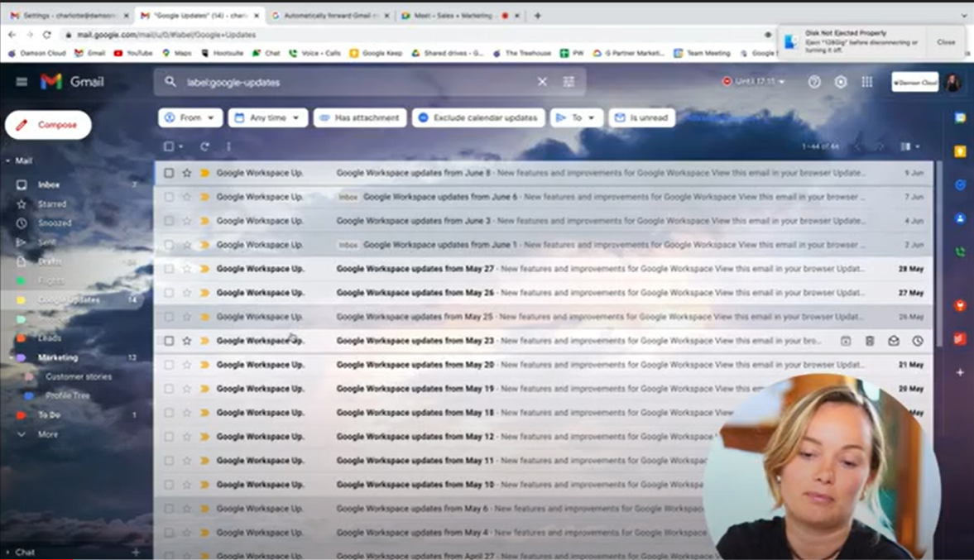
Task: Tick the checkbox for the May 27 email
Action: tap(169, 269)
